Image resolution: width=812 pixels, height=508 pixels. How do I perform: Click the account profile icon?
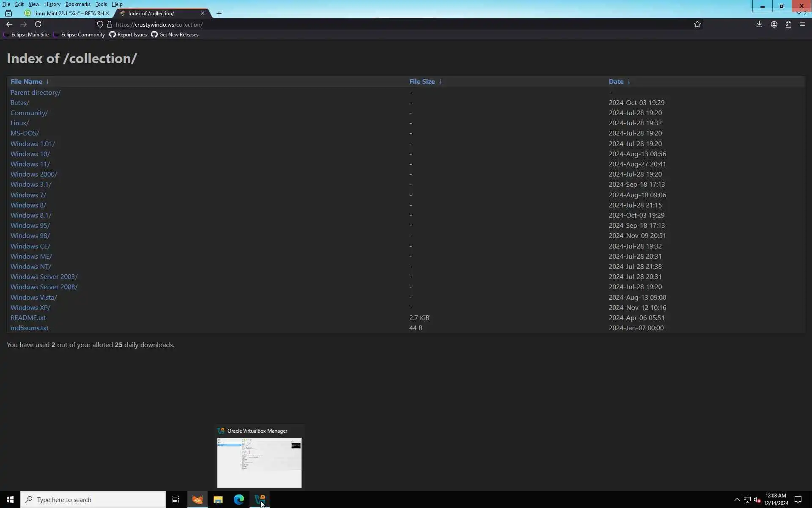click(774, 25)
